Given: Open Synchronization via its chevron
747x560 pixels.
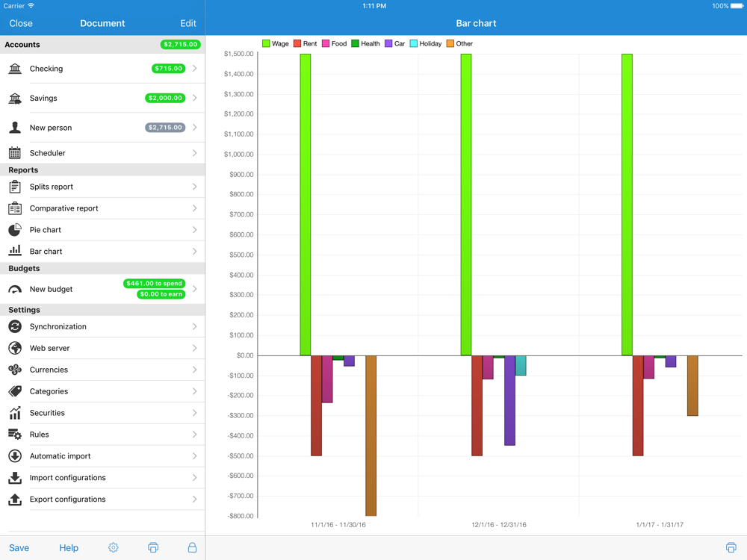Looking at the screenshot, I should (195, 326).
